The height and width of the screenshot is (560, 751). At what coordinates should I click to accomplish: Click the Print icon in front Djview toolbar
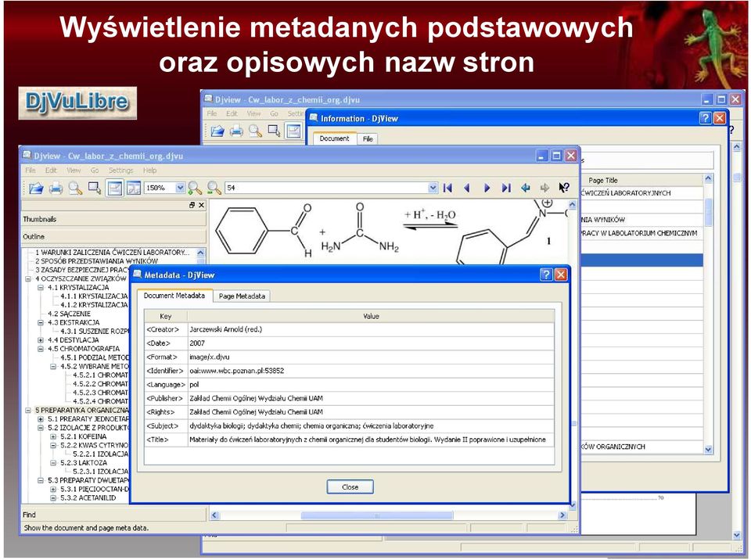(56, 188)
